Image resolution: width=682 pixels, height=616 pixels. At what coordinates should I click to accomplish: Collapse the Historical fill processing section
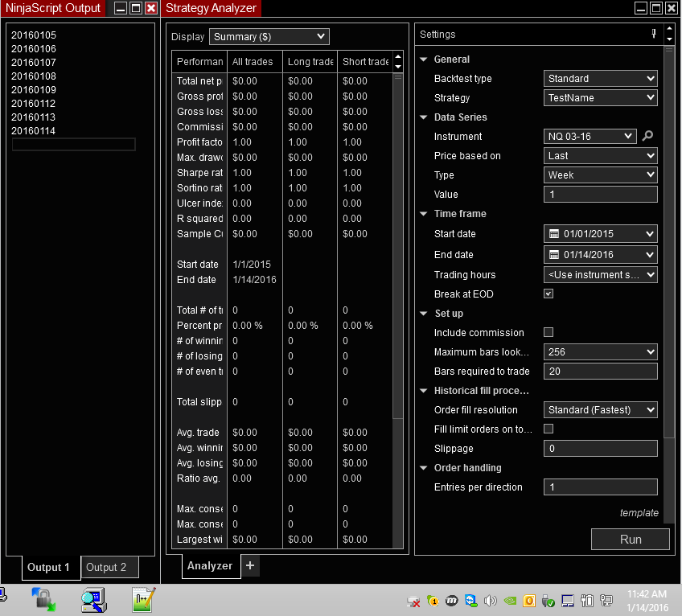424,391
